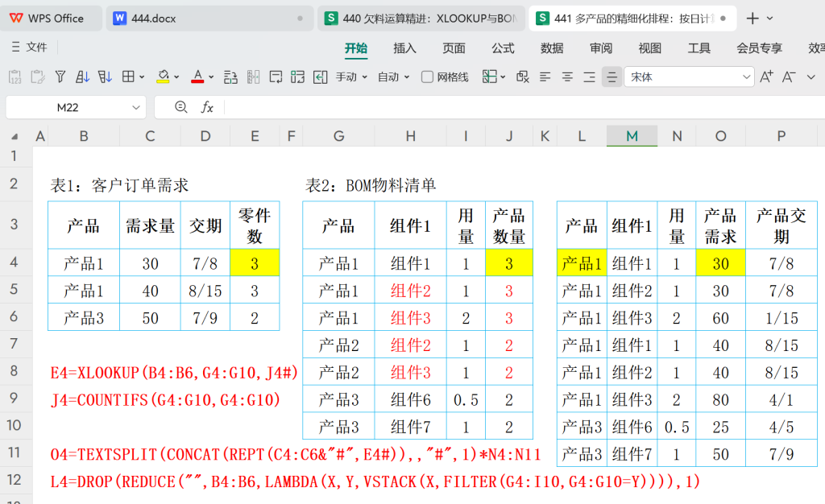Image resolution: width=825 pixels, height=504 pixels.
Task: Click the select-all corner triangle
Action: [15, 137]
